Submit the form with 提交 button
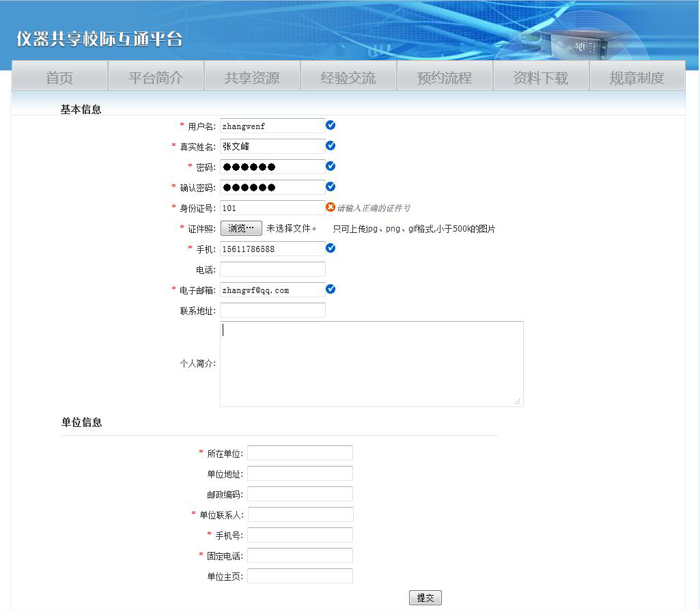The image size is (700, 610). 425,598
